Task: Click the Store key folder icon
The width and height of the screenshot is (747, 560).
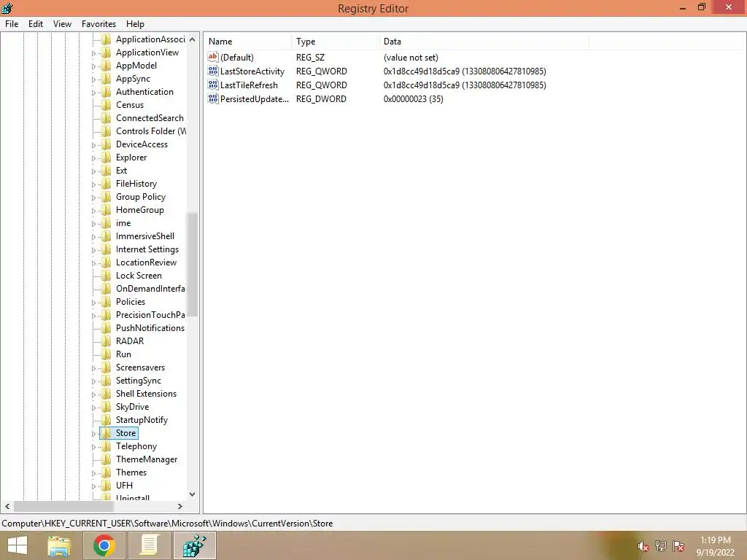Action: (x=107, y=433)
